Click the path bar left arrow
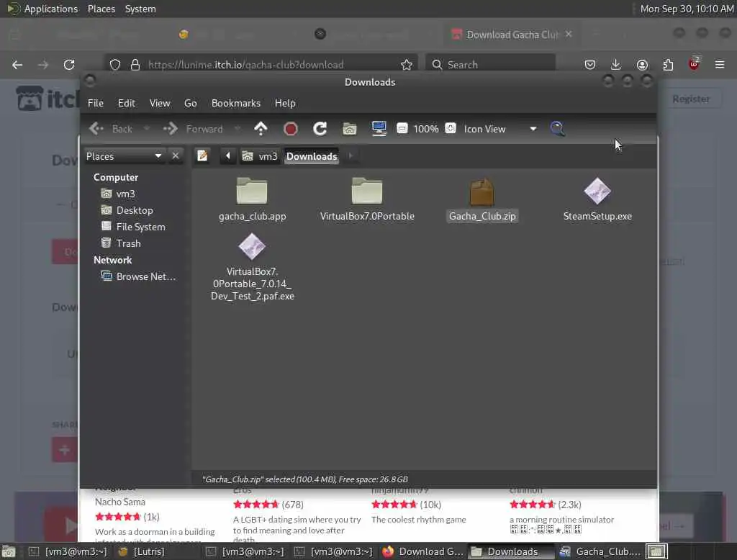 pyautogui.click(x=228, y=156)
